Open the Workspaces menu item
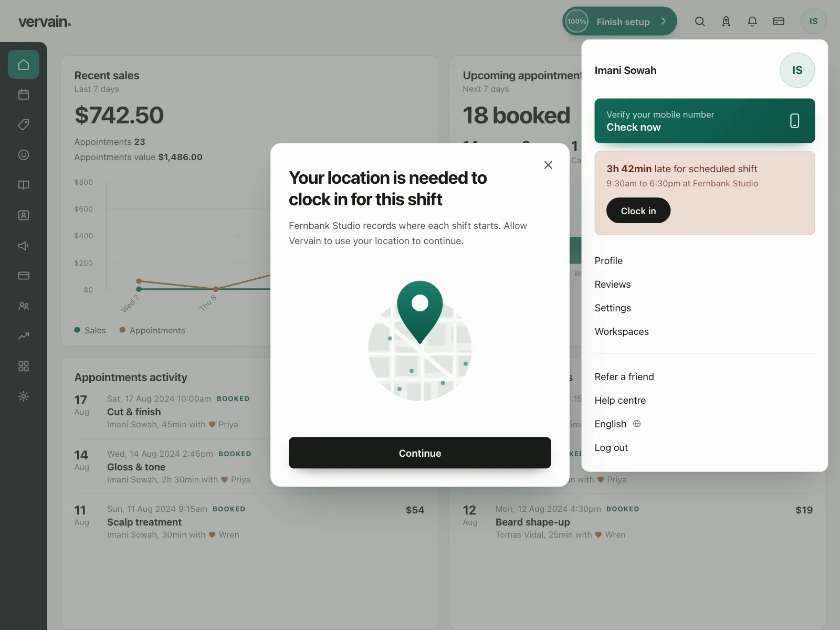This screenshot has height=630, width=840. point(622,332)
